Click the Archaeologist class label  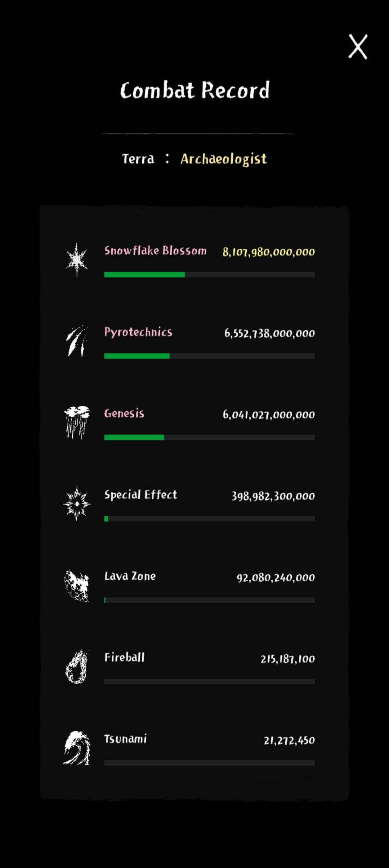(224, 159)
